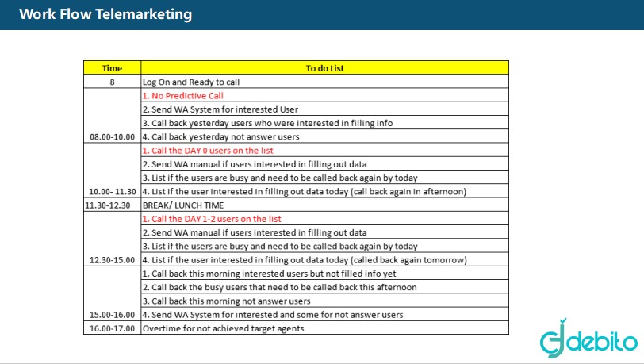Screen dimensions: 644x364
Task: Click the red 'Call the DAY 0 users' row
Action: click(324, 151)
